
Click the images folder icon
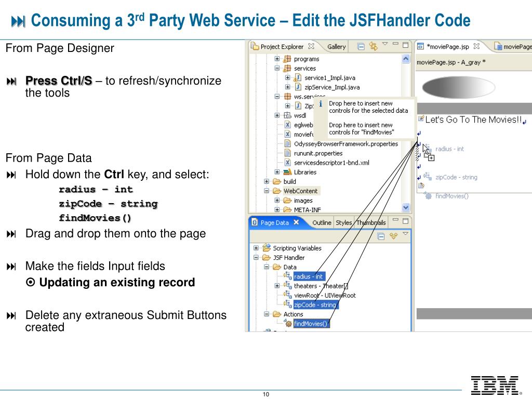tap(287, 201)
